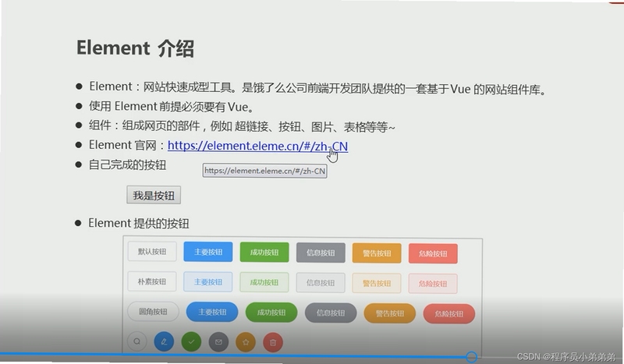This screenshot has height=364, width=624.
Task: Click the plain light-orange 警告按钮 in second row
Action: tap(377, 283)
